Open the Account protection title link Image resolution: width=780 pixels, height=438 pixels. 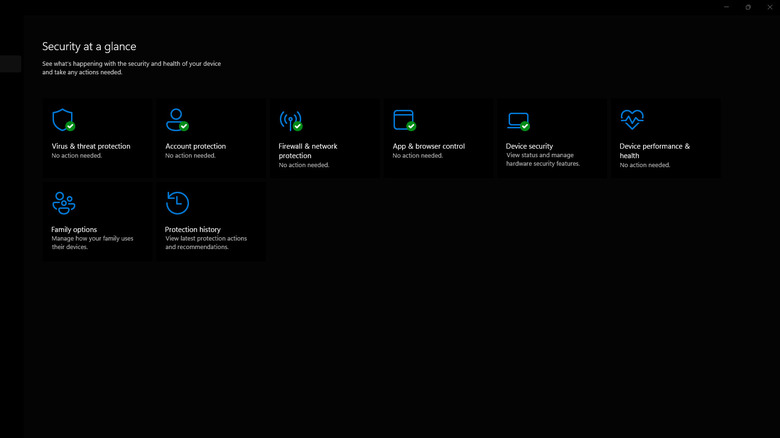[195, 146]
